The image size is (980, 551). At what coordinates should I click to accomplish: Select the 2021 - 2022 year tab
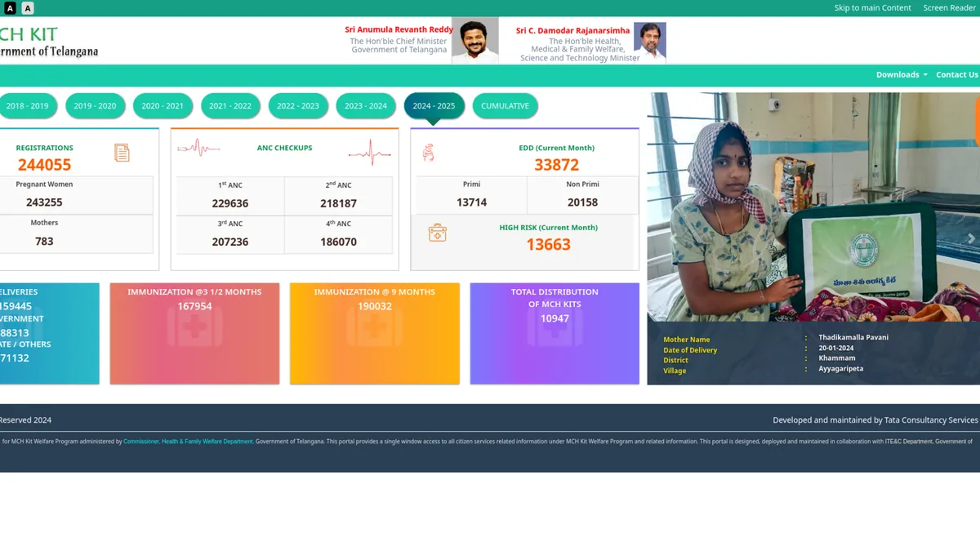[230, 106]
